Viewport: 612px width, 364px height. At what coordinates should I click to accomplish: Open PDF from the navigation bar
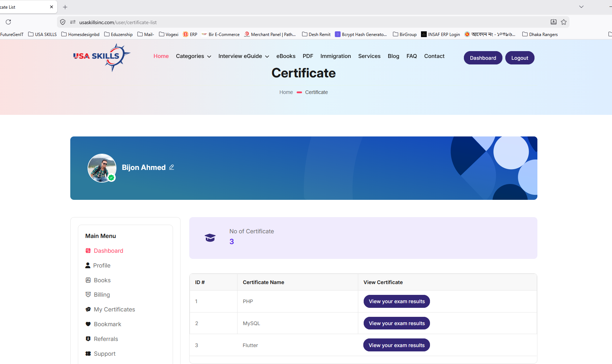pos(308,56)
